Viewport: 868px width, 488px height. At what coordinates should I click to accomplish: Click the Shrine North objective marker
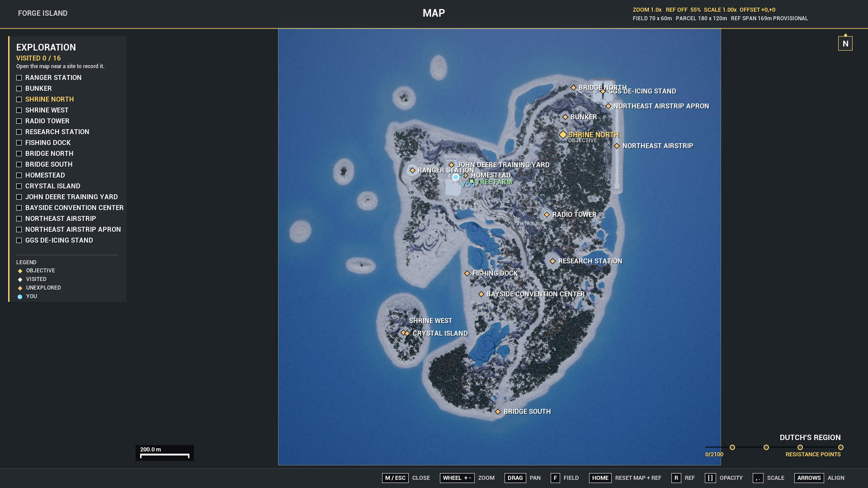click(x=563, y=135)
